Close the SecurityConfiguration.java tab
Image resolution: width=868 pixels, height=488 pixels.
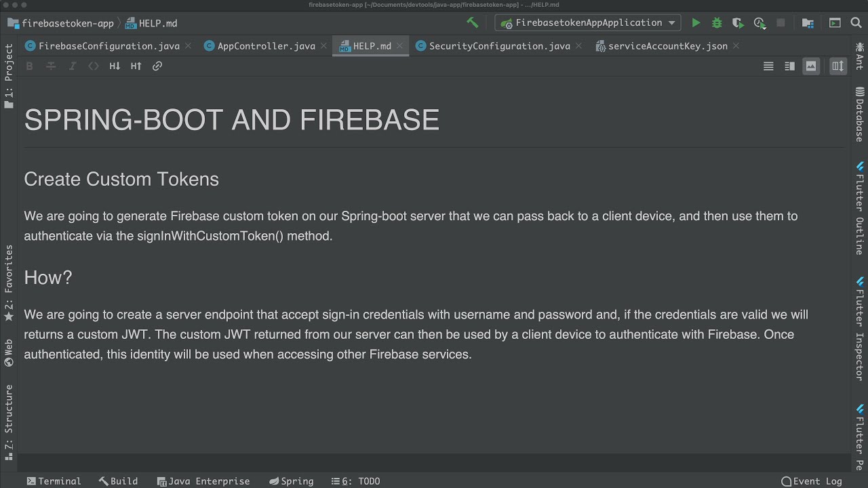tap(578, 46)
